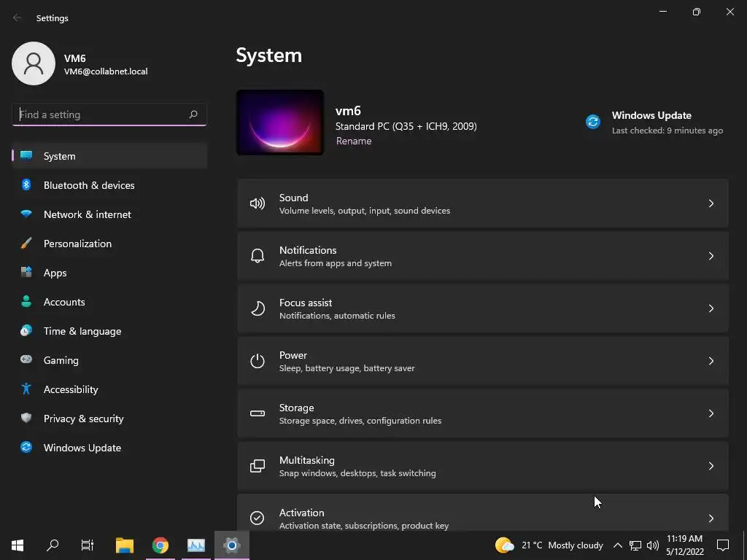Click the Network wifi icon in sidebar

click(26, 214)
